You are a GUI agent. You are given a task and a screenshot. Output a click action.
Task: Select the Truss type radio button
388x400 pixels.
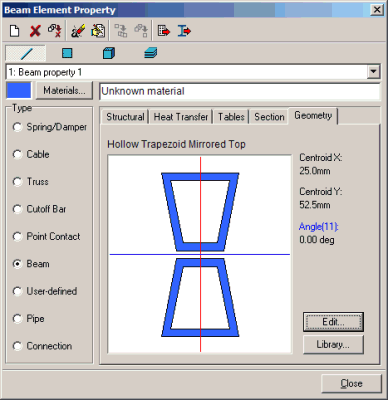pyautogui.click(x=17, y=182)
